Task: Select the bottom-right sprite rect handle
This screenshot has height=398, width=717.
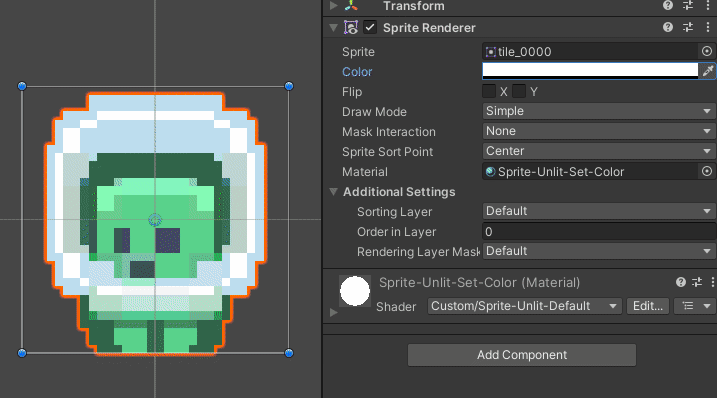Action: click(x=289, y=353)
